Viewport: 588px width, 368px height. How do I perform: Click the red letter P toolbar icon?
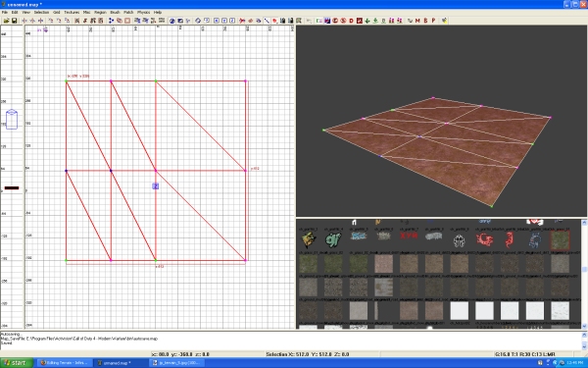[433, 21]
